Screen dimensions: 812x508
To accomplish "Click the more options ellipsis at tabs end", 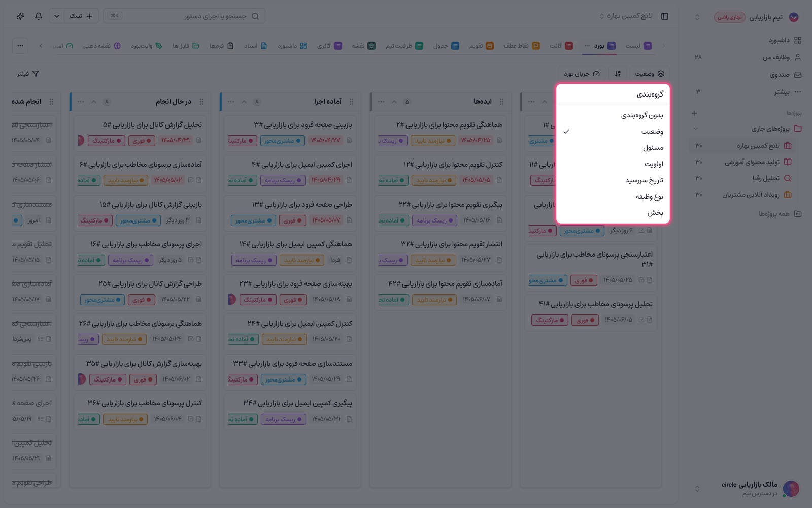I will point(20,46).
